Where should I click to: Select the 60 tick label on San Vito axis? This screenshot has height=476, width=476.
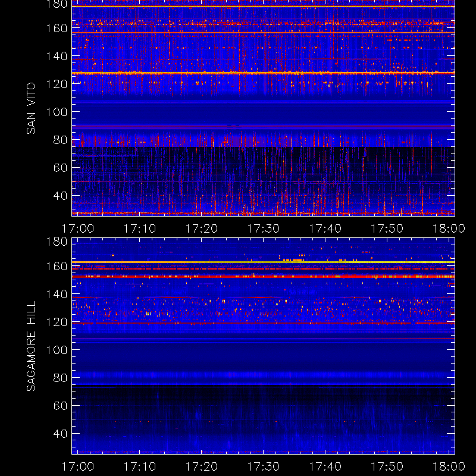[61, 168]
